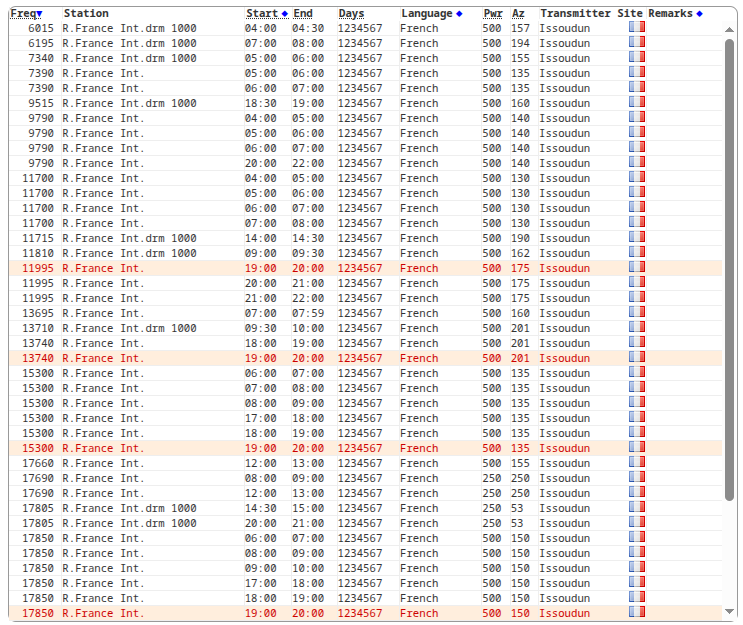Click highlighted frequency 13740 at 19:00
The height and width of the screenshot is (625, 743).
tap(38, 358)
